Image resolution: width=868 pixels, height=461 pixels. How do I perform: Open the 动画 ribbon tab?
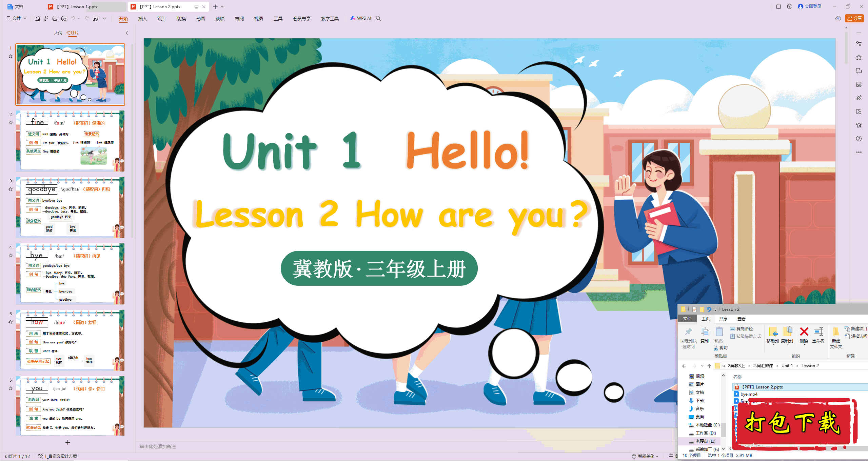pos(201,19)
